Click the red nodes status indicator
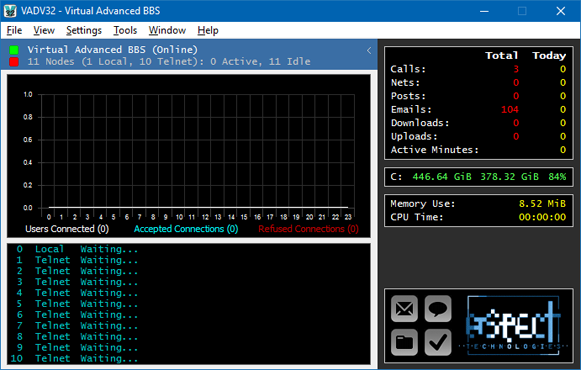The width and height of the screenshot is (581, 370). 14,61
